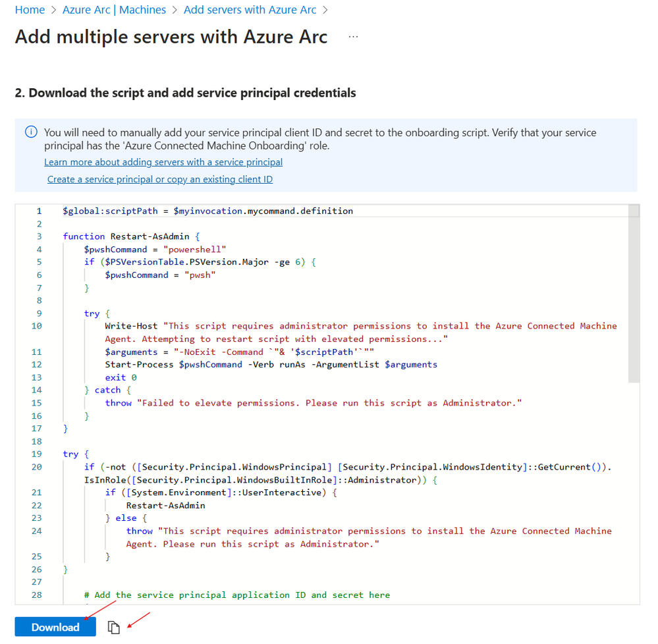Go to the Home breadcrumb
Image resolution: width=658 pixels, height=644 pixels.
click(30, 10)
